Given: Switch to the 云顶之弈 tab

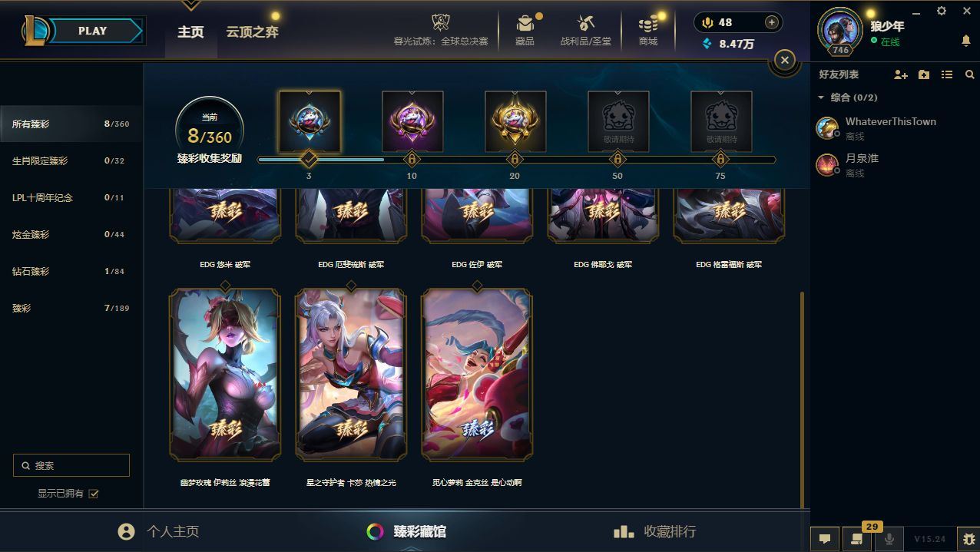Looking at the screenshot, I should coord(252,32).
